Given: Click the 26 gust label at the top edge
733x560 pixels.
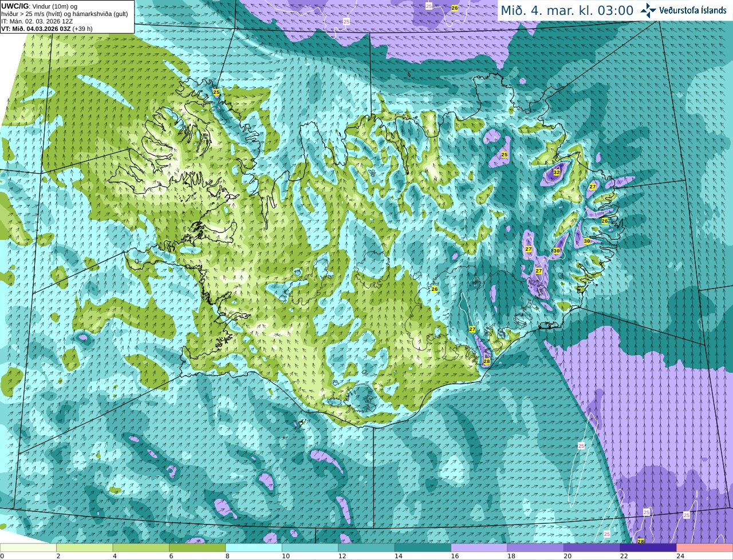Looking at the screenshot, I should coord(455,8).
